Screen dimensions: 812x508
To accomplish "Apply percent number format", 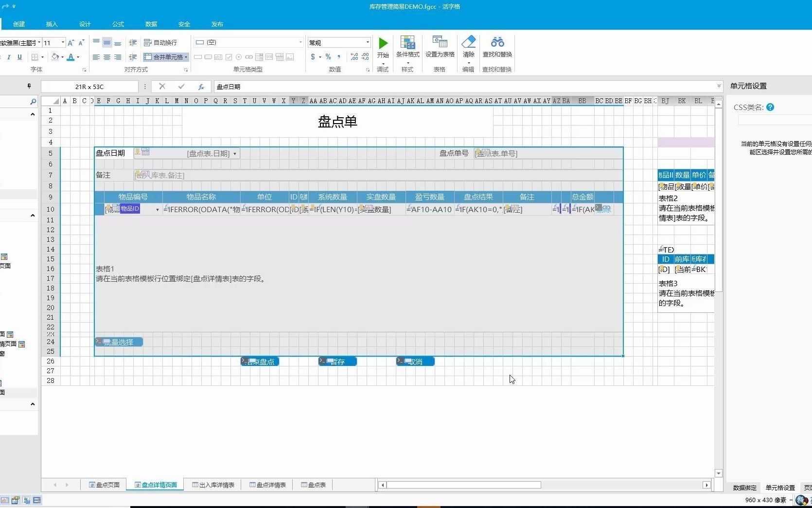I will point(328,57).
